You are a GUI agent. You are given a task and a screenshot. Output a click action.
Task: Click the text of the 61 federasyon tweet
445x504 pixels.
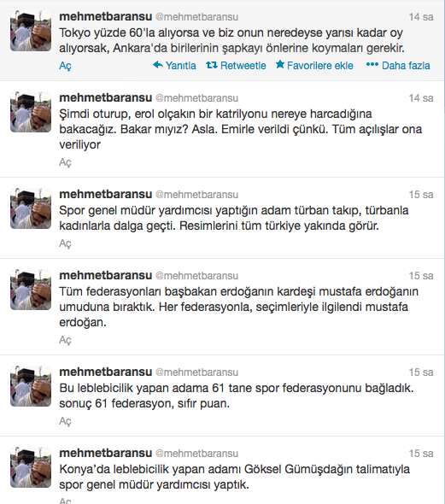click(236, 396)
